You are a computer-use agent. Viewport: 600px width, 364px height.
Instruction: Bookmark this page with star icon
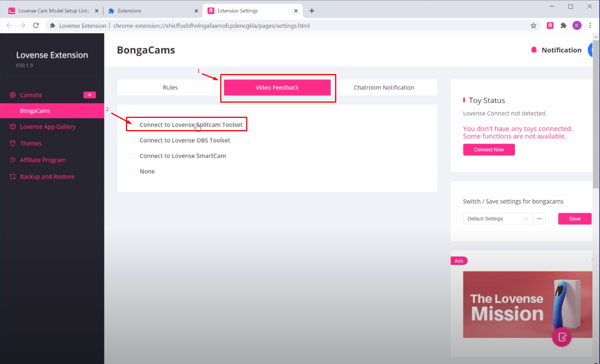click(533, 26)
